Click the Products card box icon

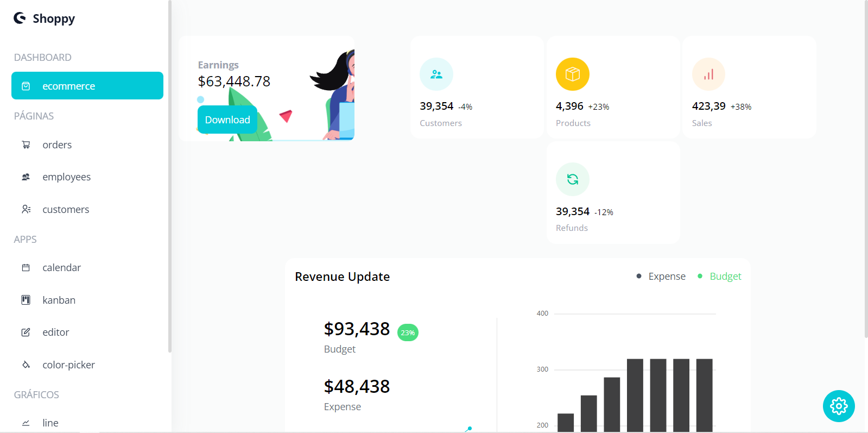pos(573,74)
